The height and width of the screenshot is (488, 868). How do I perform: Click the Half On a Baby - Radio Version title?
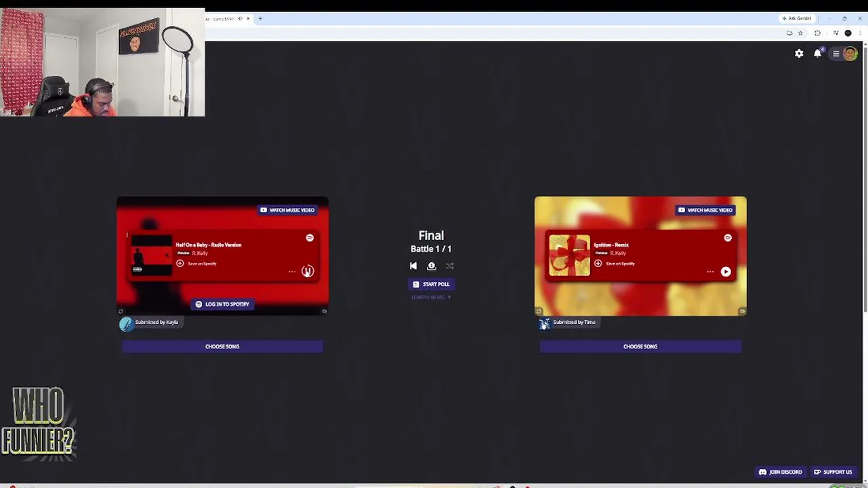(209, 245)
